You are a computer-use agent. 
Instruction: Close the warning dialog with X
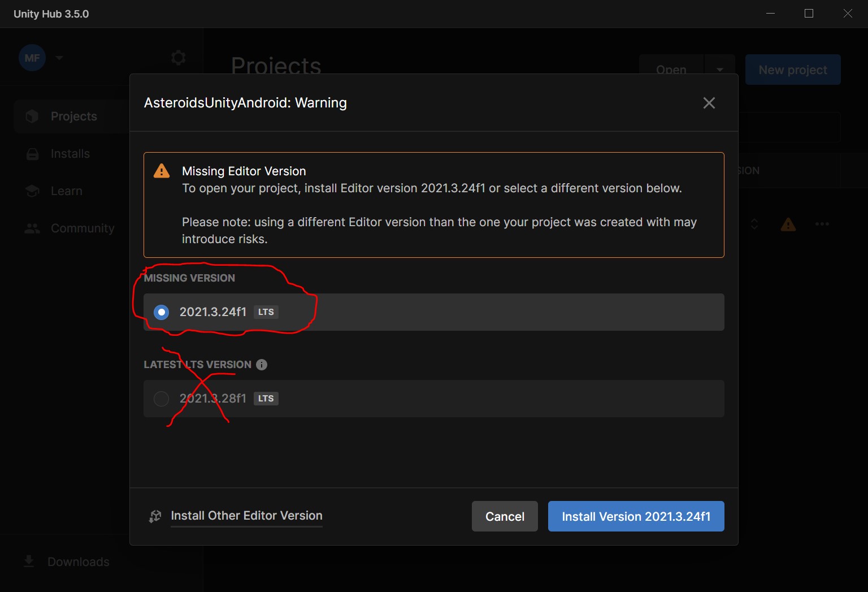click(x=709, y=103)
